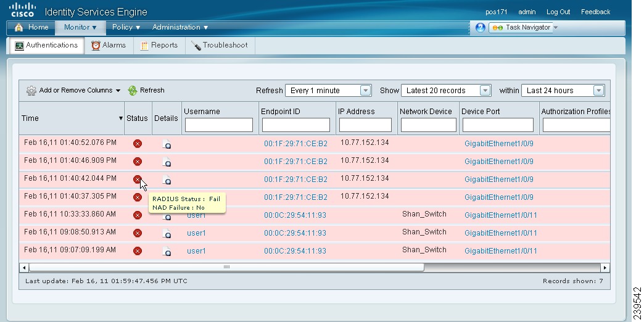This screenshot has width=644, height=322.
Task: Click GigabitEthernet1/0/9 in 01:40:46.909 PM row
Action: (499, 162)
